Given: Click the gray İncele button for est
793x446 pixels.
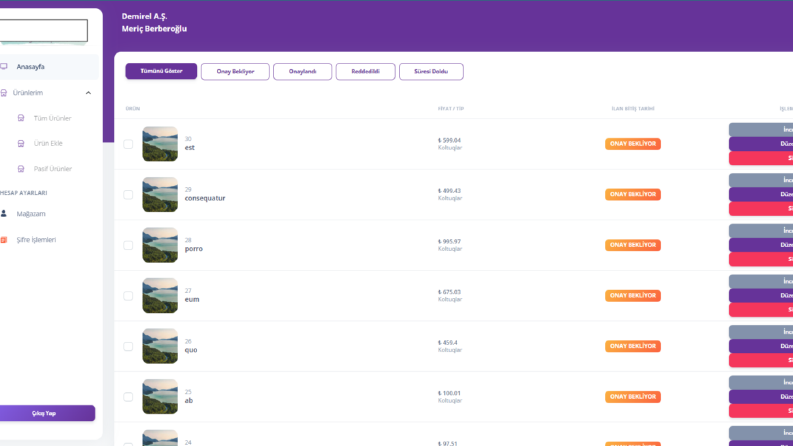Looking at the screenshot, I should (x=761, y=129).
